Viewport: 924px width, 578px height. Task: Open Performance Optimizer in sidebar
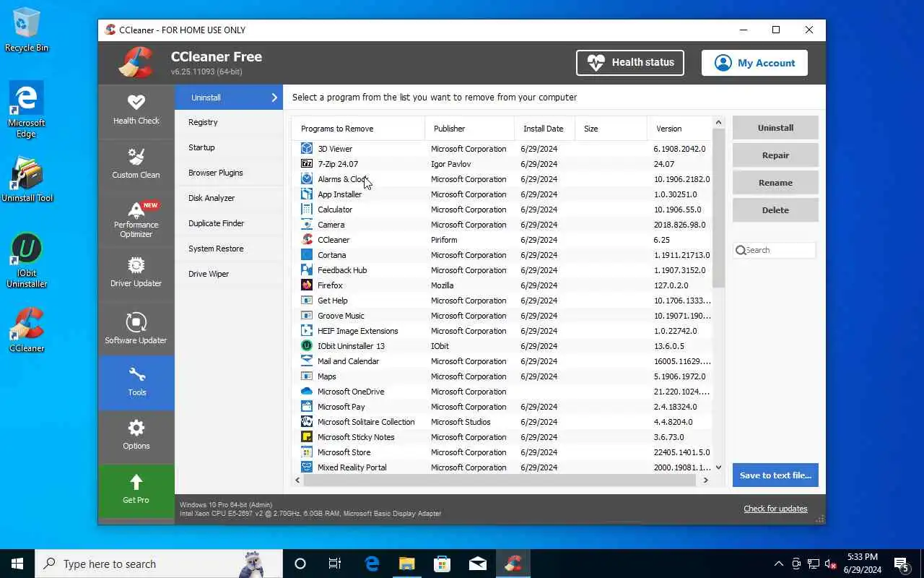click(136, 220)
